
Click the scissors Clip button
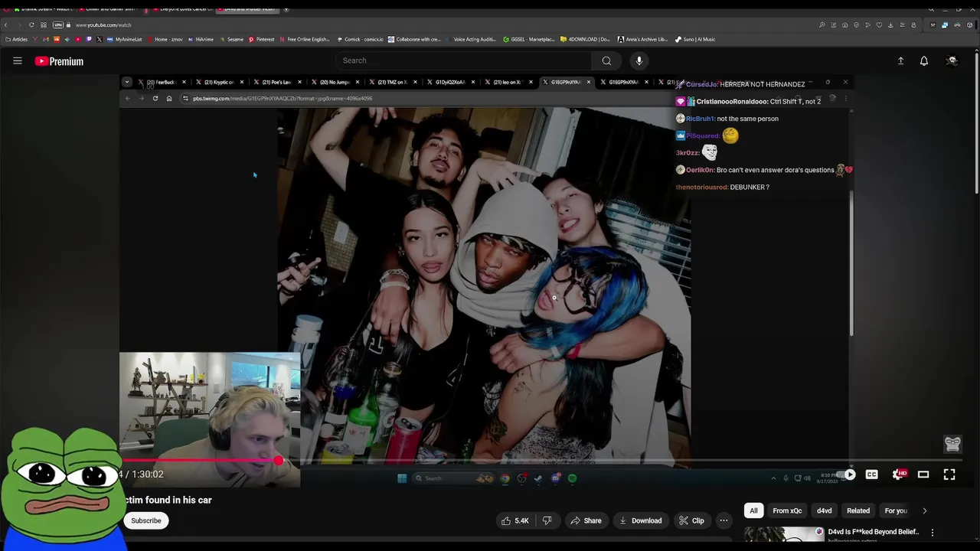(691, 520)
